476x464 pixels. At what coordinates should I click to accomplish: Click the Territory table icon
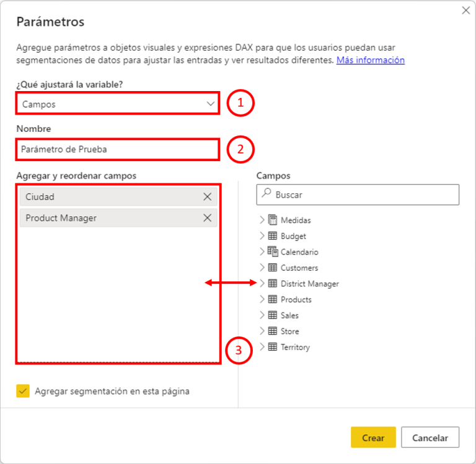click(273, 346)
